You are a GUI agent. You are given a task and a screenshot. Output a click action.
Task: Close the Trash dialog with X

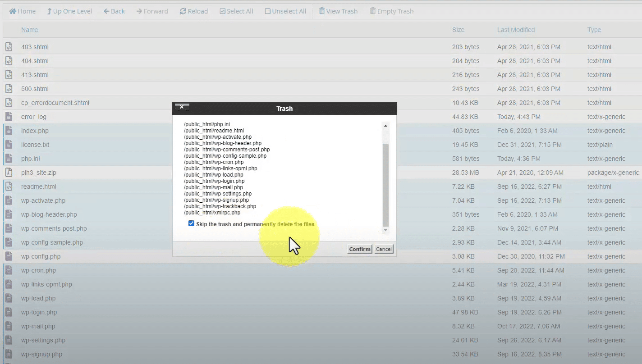pyautogui.click(x=182, y=107)
